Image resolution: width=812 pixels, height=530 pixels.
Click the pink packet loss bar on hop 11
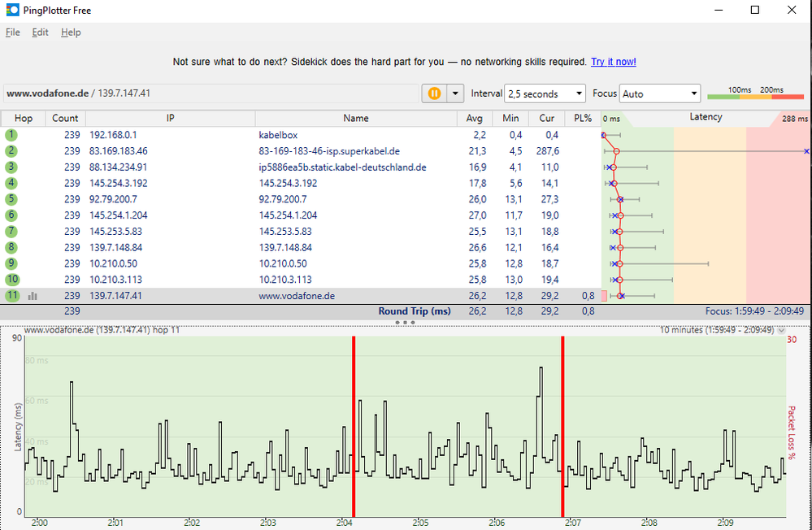tap(604, 296)
